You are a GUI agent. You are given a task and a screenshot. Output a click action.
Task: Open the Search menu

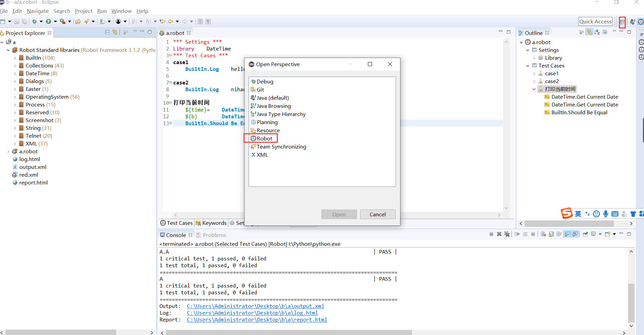coord(62,11)
